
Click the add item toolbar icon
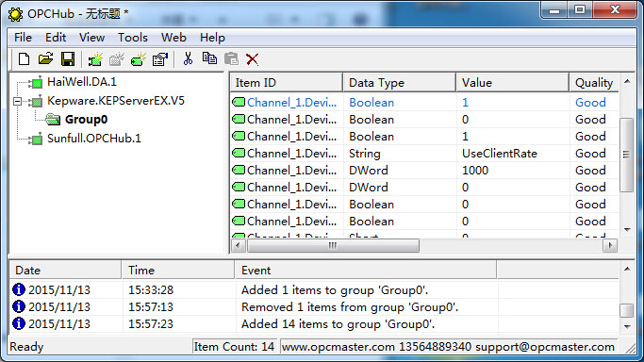[x=139, y=59]
